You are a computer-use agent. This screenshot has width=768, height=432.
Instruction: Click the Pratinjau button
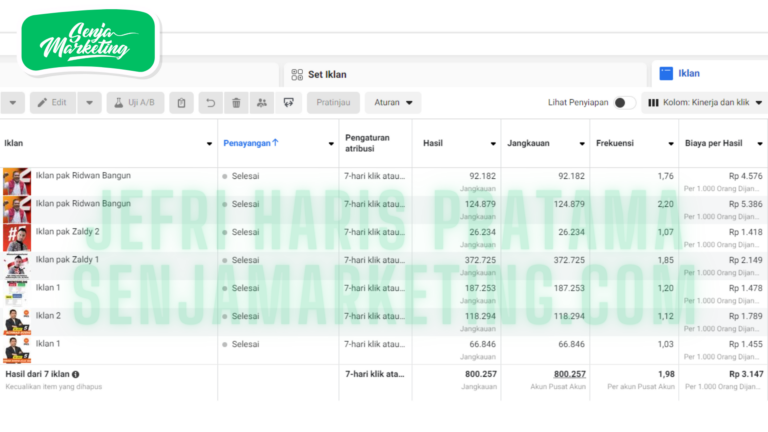coord(332,103)
